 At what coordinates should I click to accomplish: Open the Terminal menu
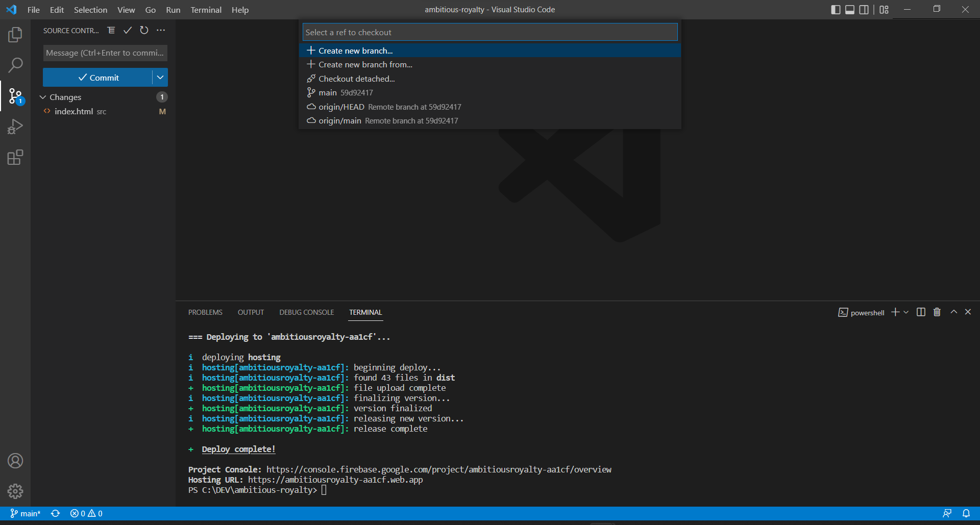click(x=206, y=10)
